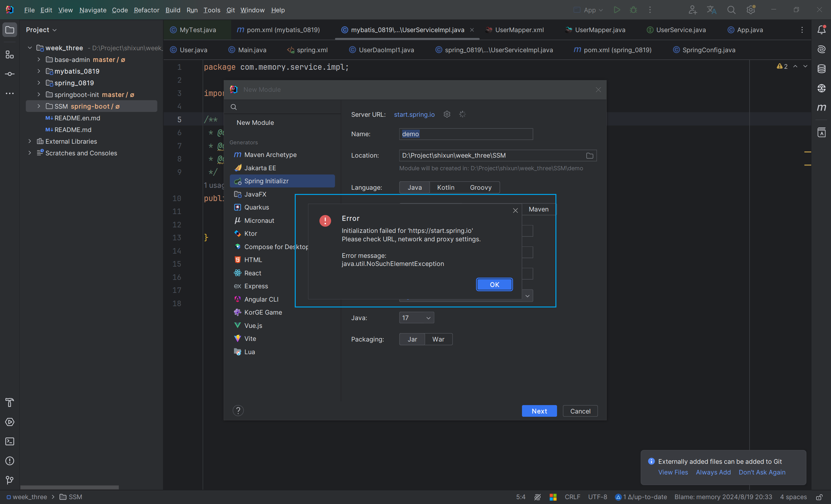831x504 pixels.
Task: Expand the mybatis_0819 module
Action: click(39, 71)
